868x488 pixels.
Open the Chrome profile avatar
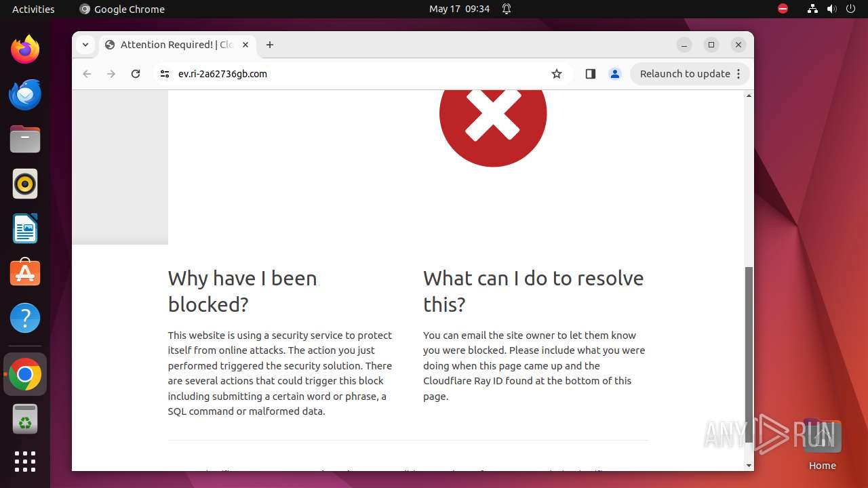point(615,74)
